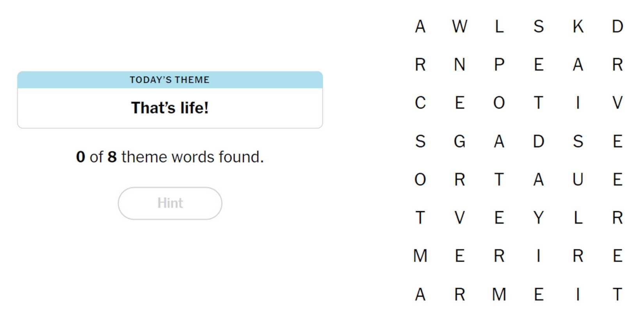644x322 pixels.
Task: Select the letter R in the second row leftmost column
Action: tap(421, 65)
